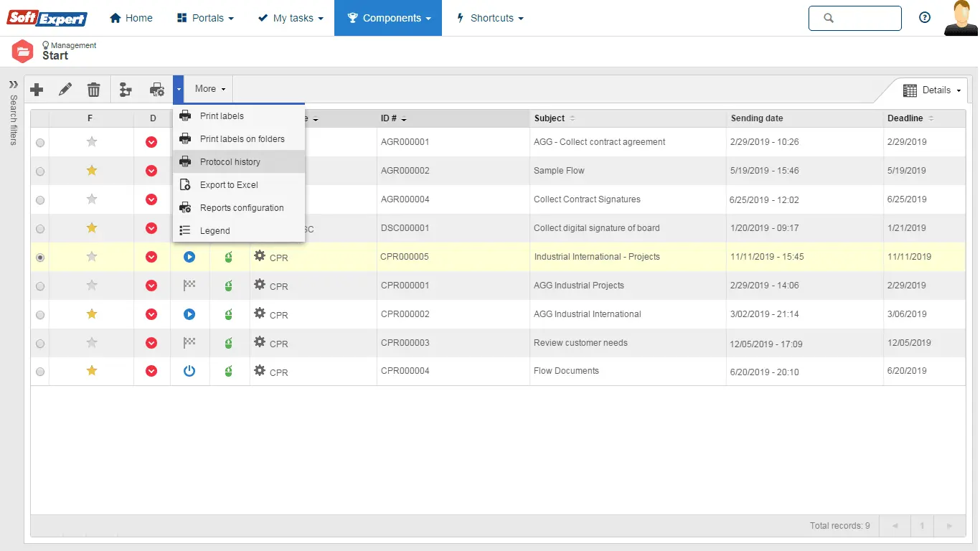Viewport: 980px width, 551px height.
Task: Click the printer reports toolbar icon
Action: [x=156, y=90]
